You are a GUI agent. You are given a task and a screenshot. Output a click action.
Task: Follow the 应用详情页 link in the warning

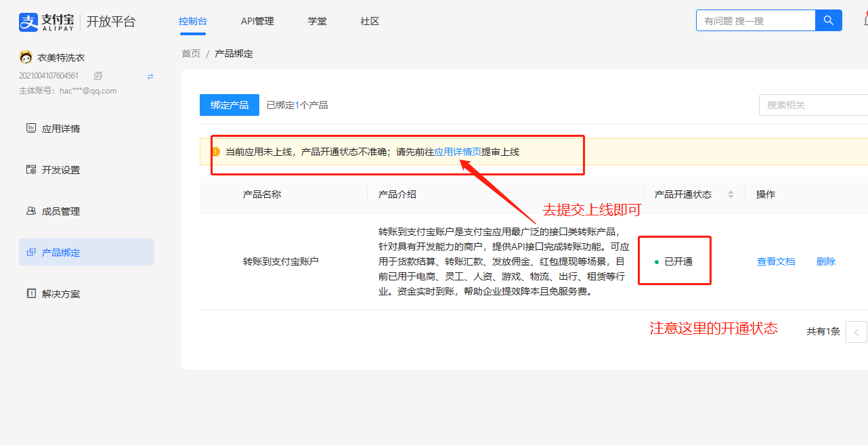pos(458,152)
